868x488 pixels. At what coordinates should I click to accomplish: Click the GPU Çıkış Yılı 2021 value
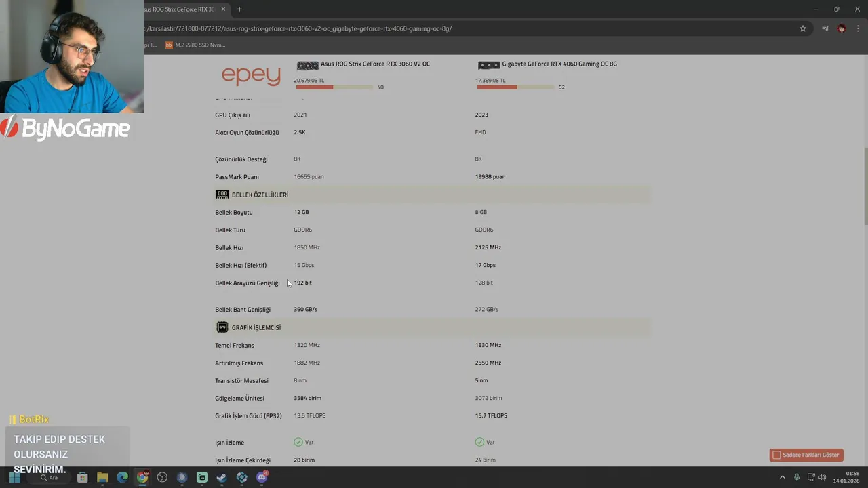300,115
